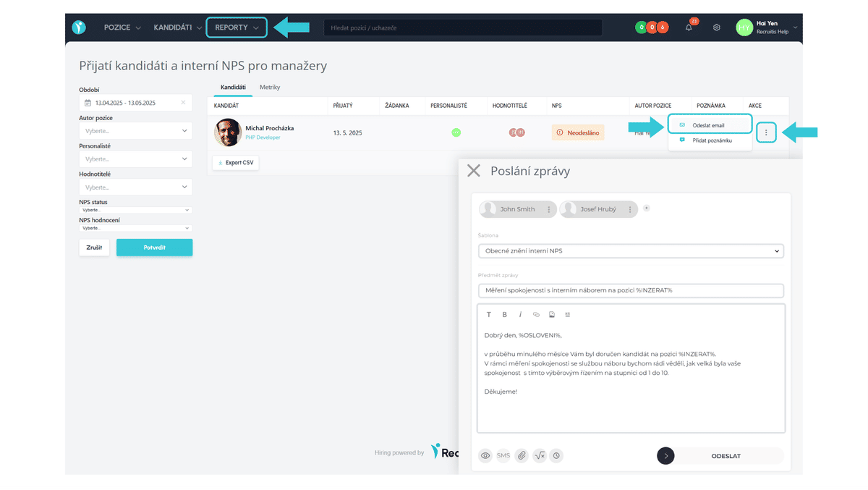
Task: Confirm filters with Potvrdit button
Action: click(x=154, y=248)
